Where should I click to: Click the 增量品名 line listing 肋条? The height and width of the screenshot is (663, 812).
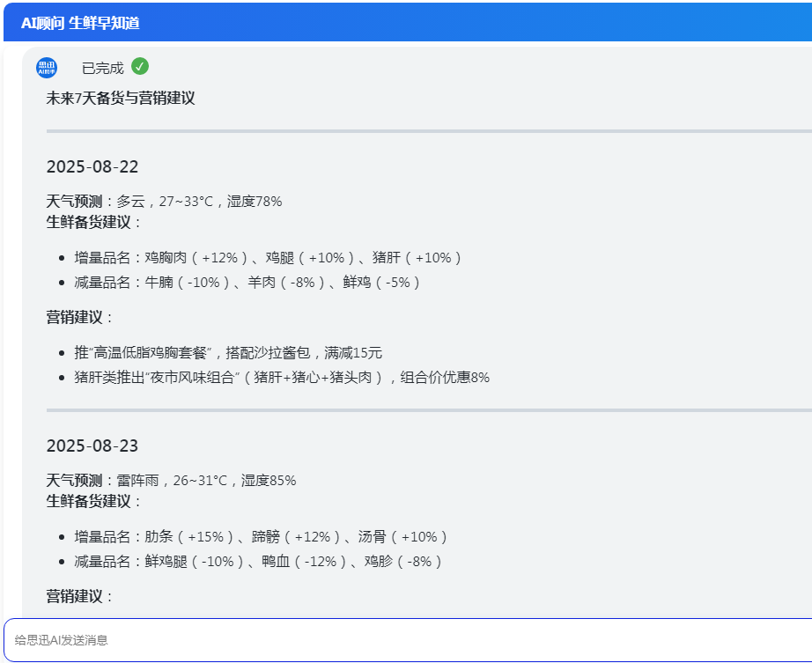tap(261, 537)
